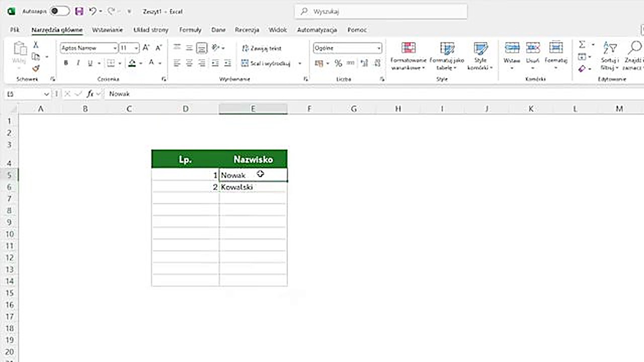The height and width of the screenshot is (362, 644).
Task: Click the fill color bucket swatch
Action: 132,63
